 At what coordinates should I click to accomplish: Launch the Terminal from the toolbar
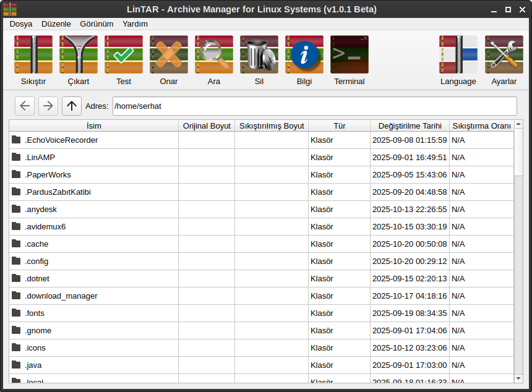350,55
